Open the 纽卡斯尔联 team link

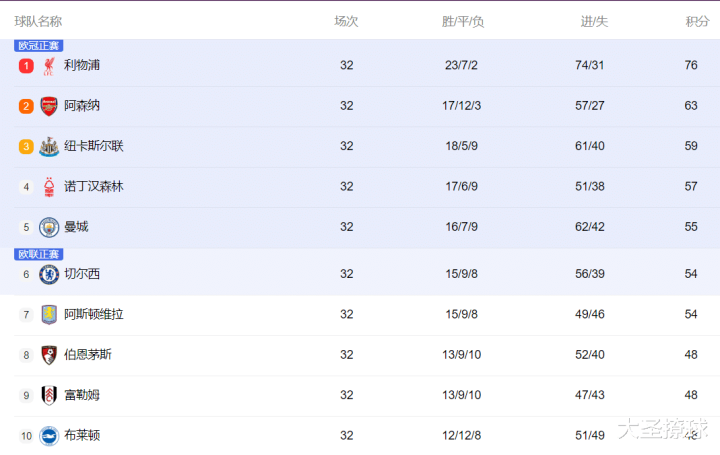94,146
